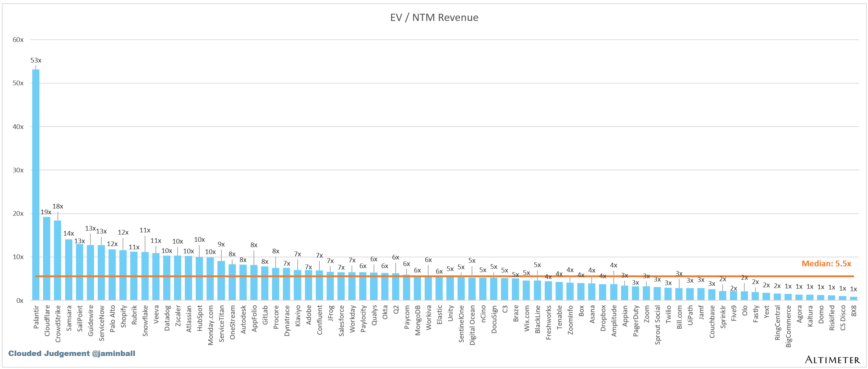Image resolution: width=868 pixels, height=369 pixels.
Task: Click the 'Monday.com' axis label
Action: pyautogui.click(x=210, y=325)
